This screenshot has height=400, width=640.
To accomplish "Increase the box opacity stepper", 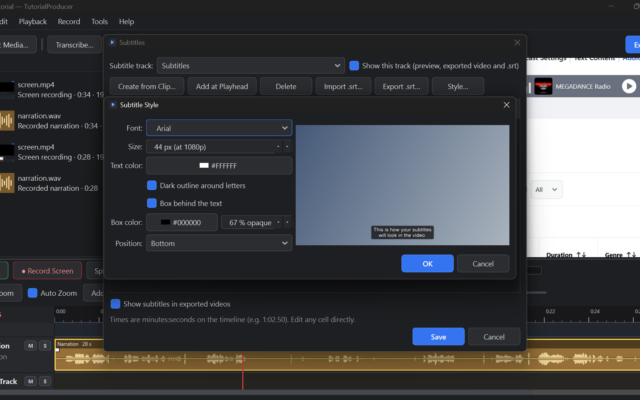I will (x=278, y=222).
